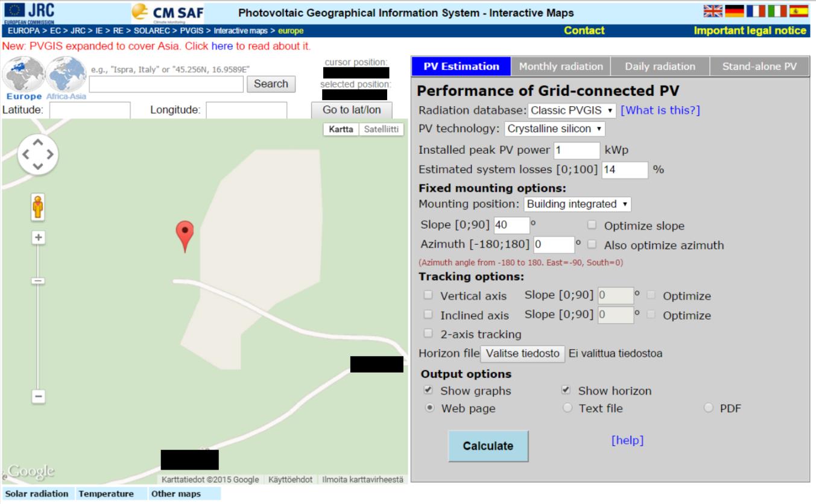This screenshot has height=504, width=816.
Task: Zoom out with the map minus button
Action: pyautogui.click(x=38, y=397)
